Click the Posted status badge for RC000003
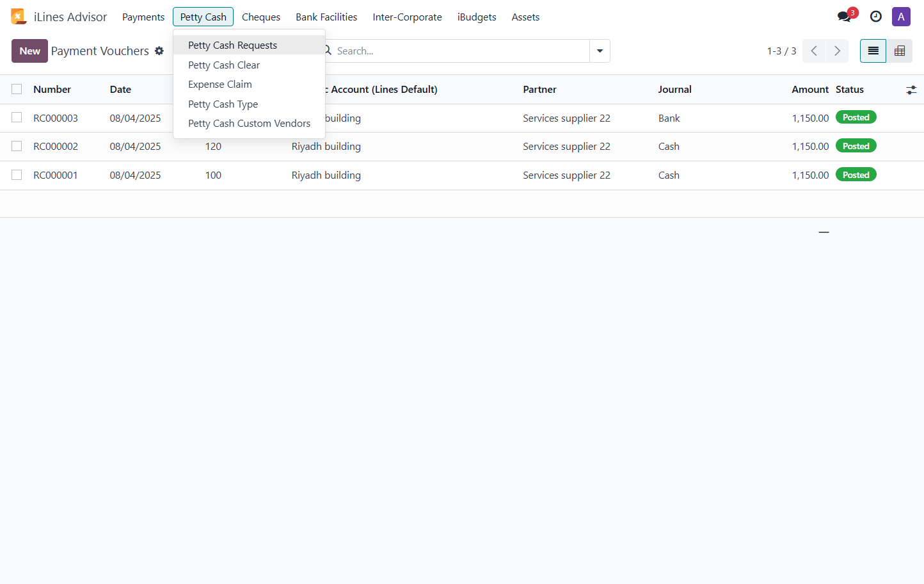The image size is (924, 584). pyautogui.click(x=856, y=117)
